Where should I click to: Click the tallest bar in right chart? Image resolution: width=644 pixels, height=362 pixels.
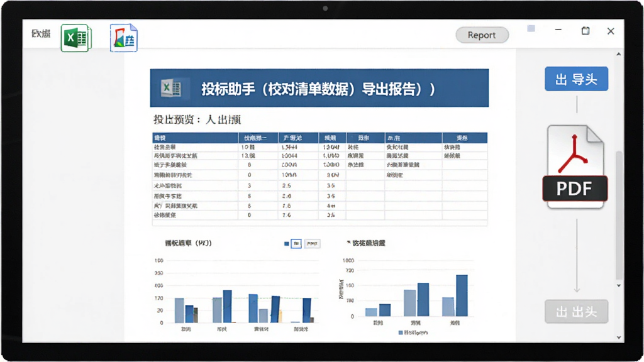(x=462, y=295)
